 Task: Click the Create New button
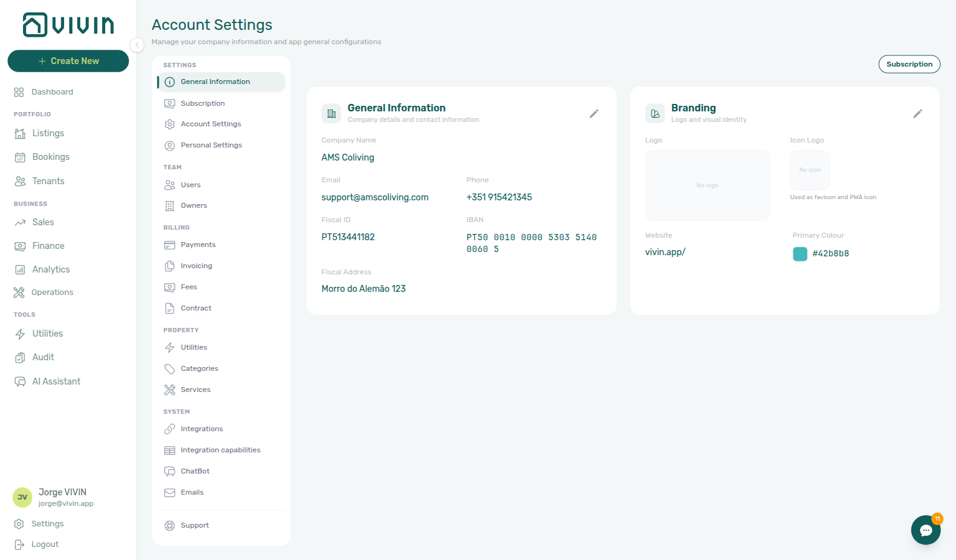click(68, 61)
